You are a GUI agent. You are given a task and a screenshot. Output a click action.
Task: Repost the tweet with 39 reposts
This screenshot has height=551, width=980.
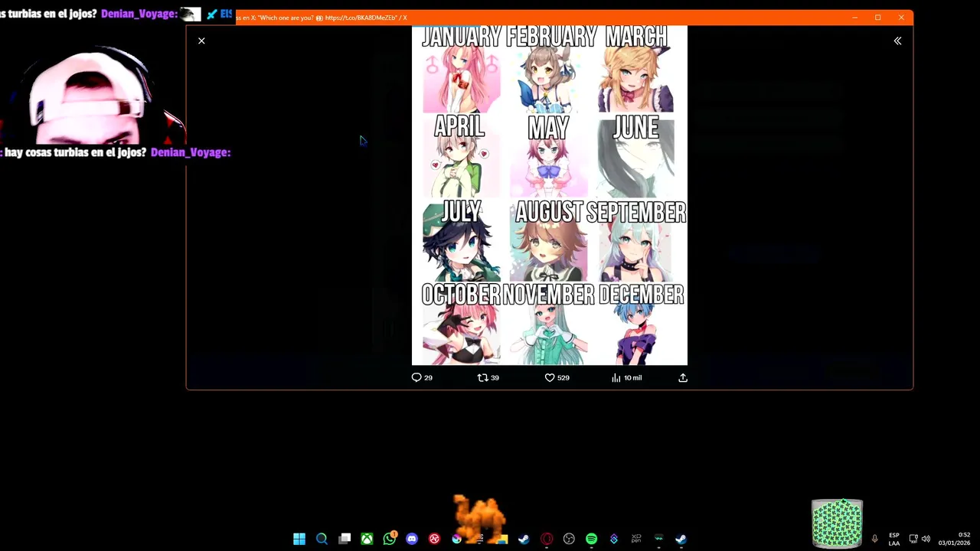tap(488, 377)
